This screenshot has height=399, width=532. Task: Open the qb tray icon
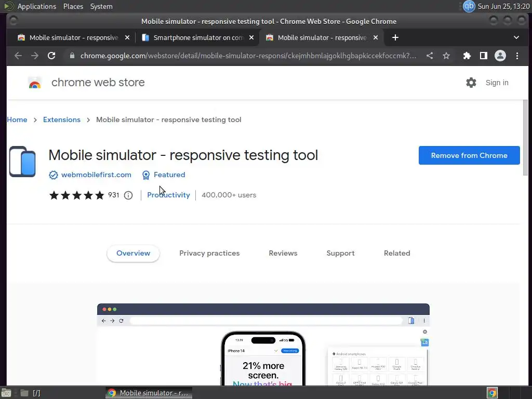coord(469,6)
